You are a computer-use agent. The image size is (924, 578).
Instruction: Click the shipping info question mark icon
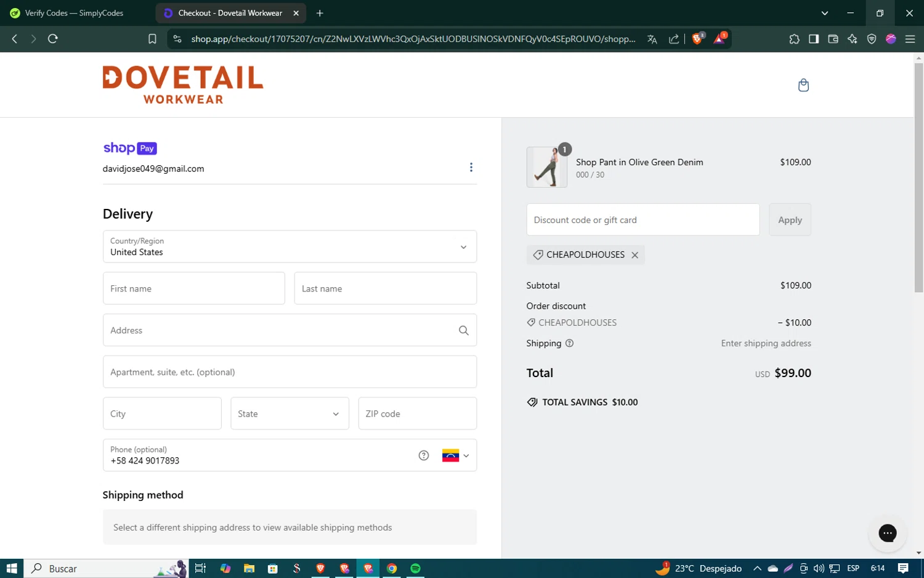click(569, 343)
